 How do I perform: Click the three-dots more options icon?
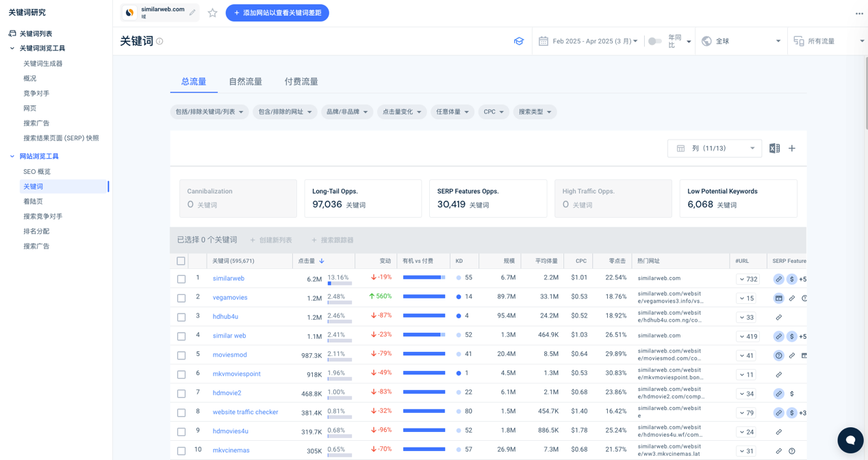tap(859, 13)
